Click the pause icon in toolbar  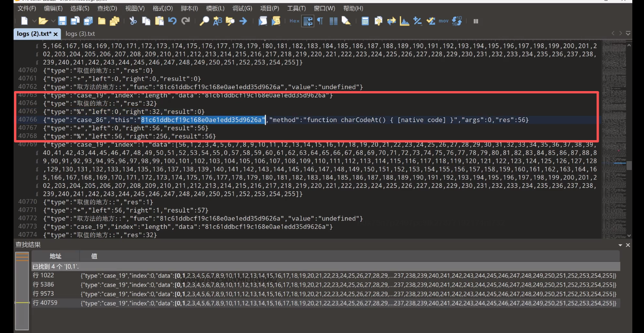(476, 21)
